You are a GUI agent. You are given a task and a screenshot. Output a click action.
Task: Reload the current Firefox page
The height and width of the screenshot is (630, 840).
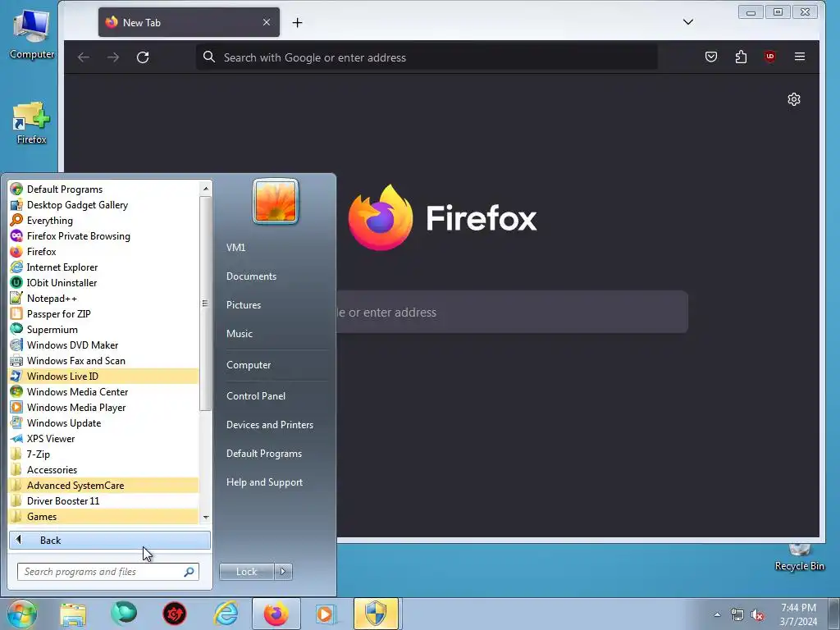coord(143,57)
